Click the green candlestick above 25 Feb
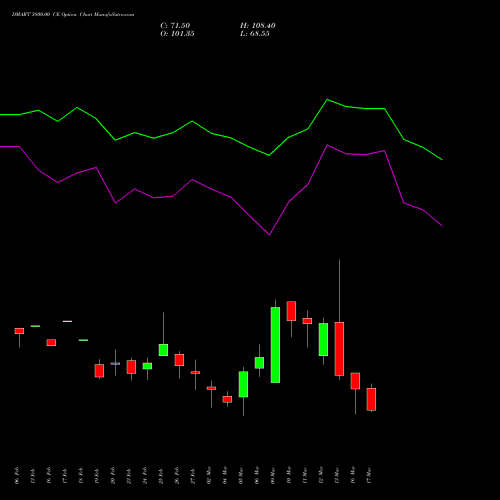The height and width of the screenshot is (500, 500). (163, 350)
